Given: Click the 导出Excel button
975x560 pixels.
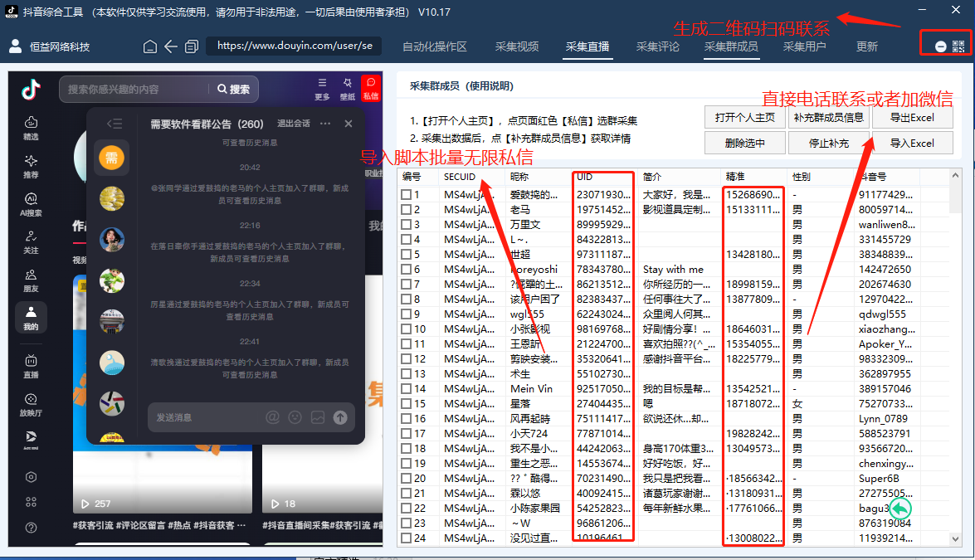Looking at the screenshot, I should point(913,118).
